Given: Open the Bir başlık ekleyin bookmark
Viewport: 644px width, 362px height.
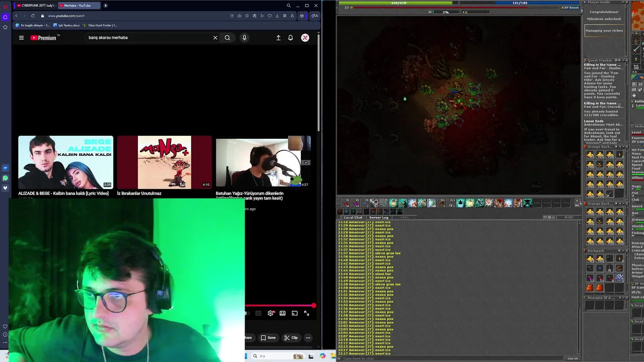Looking at the screenshot, I should 33,25.
